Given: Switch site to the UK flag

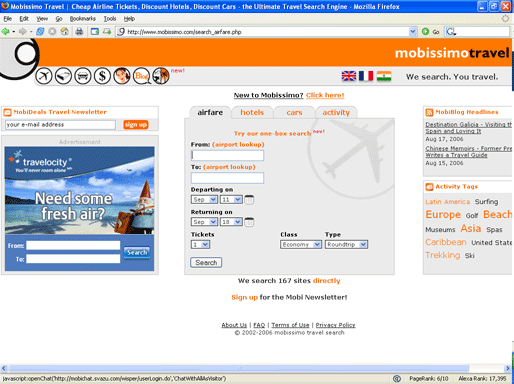Looking at the screenshot, I should pyautogui.click(x=349, y=76).
